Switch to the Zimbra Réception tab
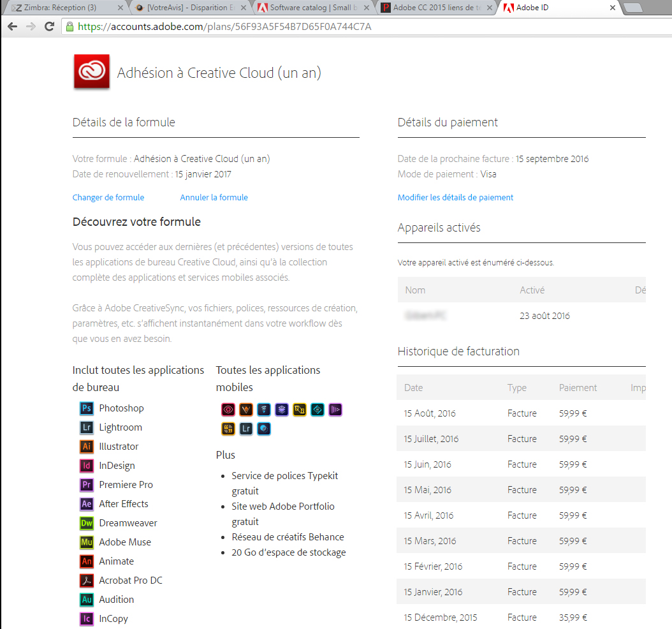672x629 pixels. point(61,8)
